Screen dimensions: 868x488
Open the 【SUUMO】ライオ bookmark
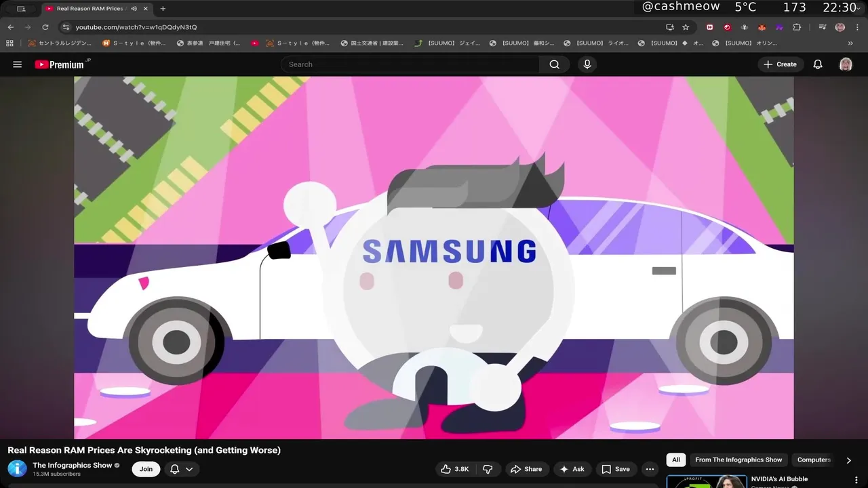coord(596,43)
